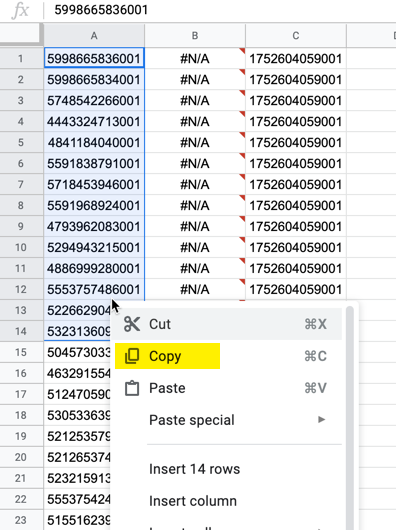
Task: Click the #N/A cell in row 5
Action: point(195,143)
